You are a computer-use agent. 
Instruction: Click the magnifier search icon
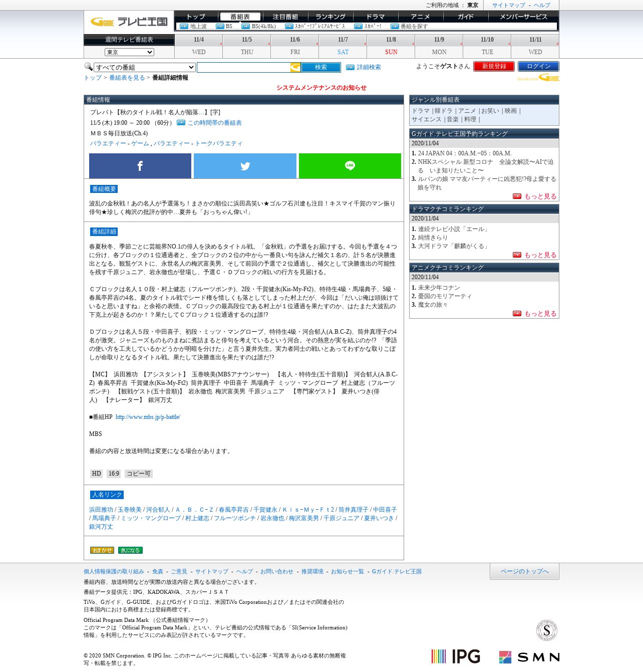(x=88, y=67)
